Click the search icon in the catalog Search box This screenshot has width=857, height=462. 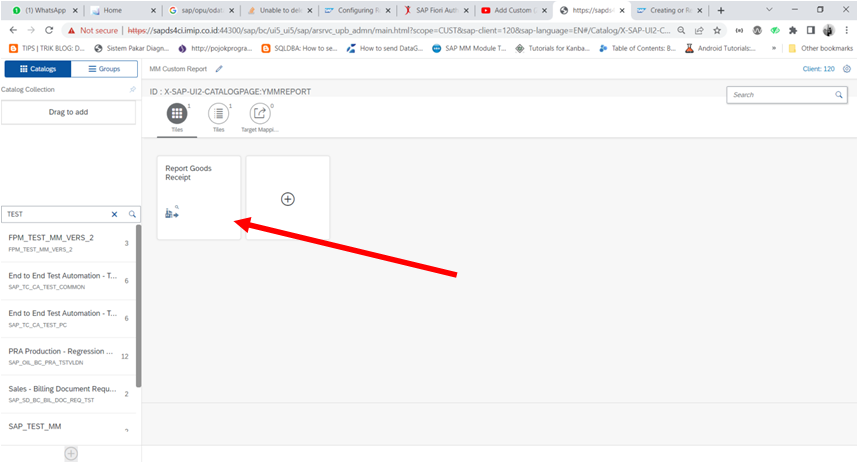pyautogui.click(x=839, y=95)
